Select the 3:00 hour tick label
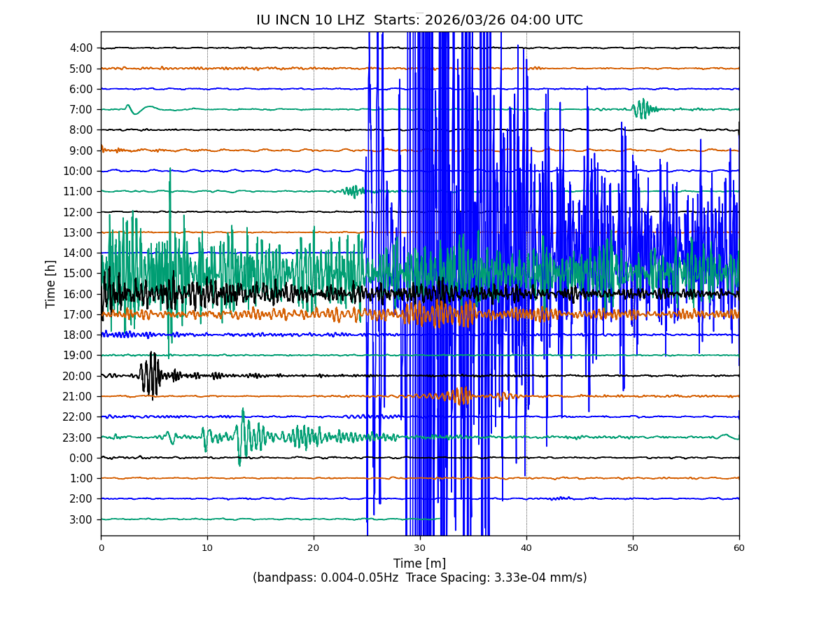This screenshot has height=630, width=840. 81,519
